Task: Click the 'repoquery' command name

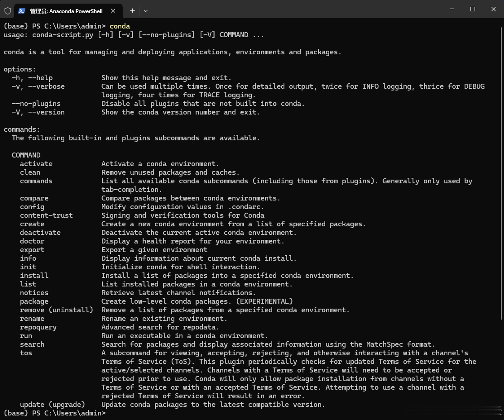Action: pos(38,327)
